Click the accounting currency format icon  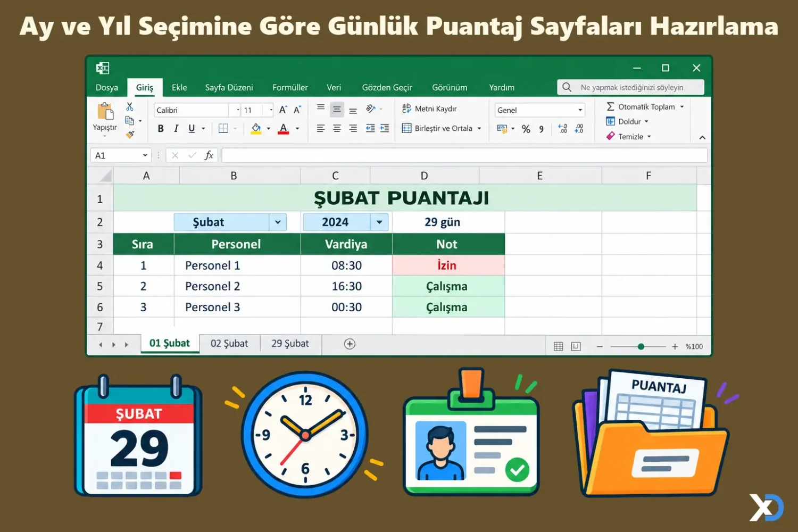tap(502, 128)
